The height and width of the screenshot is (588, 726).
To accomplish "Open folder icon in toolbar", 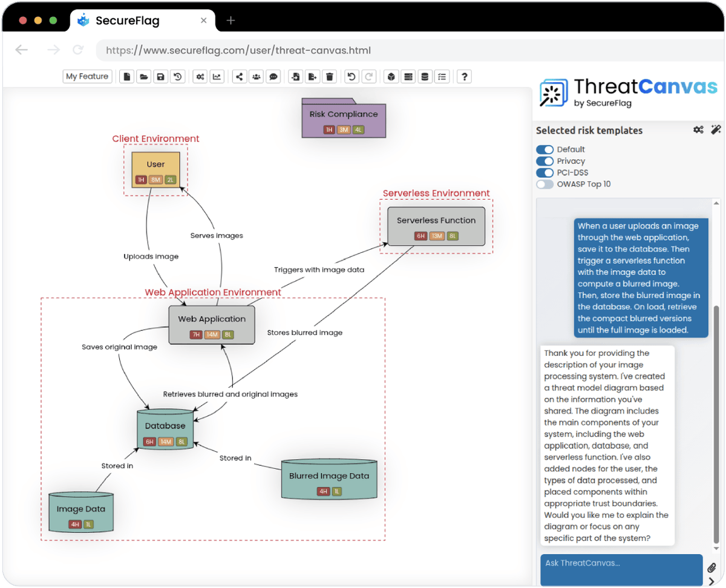I will [x=143, y=77].
